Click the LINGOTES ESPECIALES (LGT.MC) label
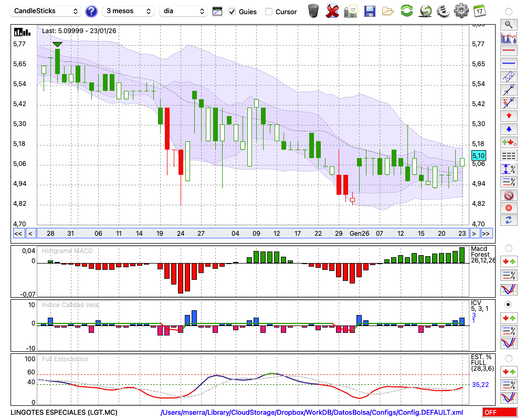The width and height of the screenshot is (525, 420). 64,412
